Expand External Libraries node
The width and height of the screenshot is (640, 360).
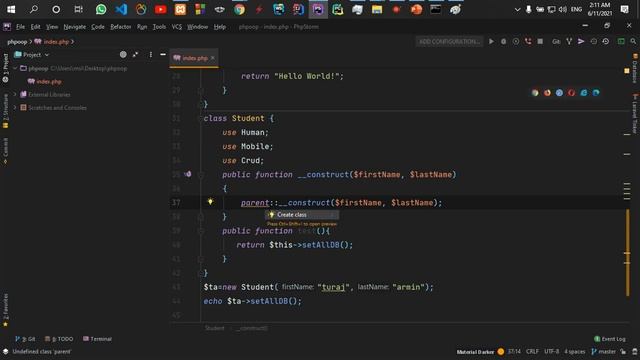click(16, 95)
